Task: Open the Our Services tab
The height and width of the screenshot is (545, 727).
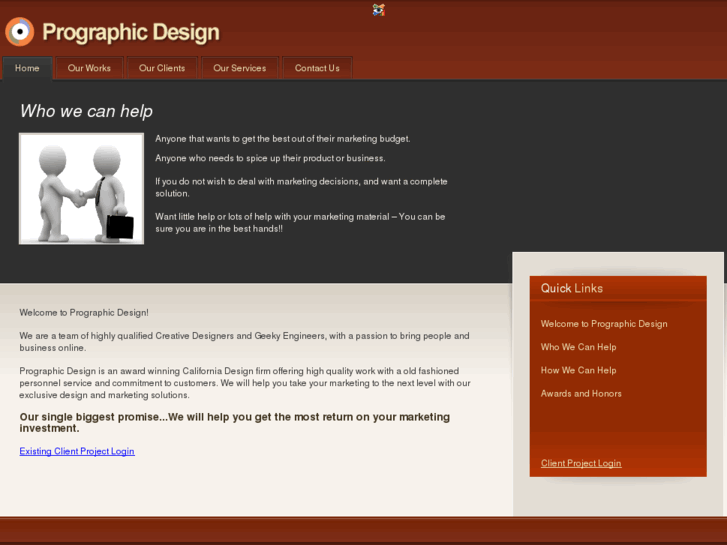Action: (240, 68)
